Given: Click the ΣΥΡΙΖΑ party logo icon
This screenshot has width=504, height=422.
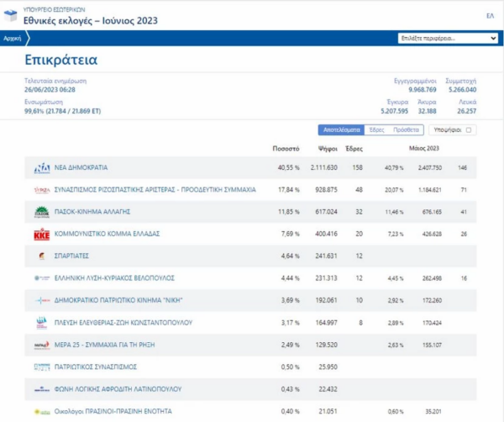Looking at the screenshot, I should point(41,190).
